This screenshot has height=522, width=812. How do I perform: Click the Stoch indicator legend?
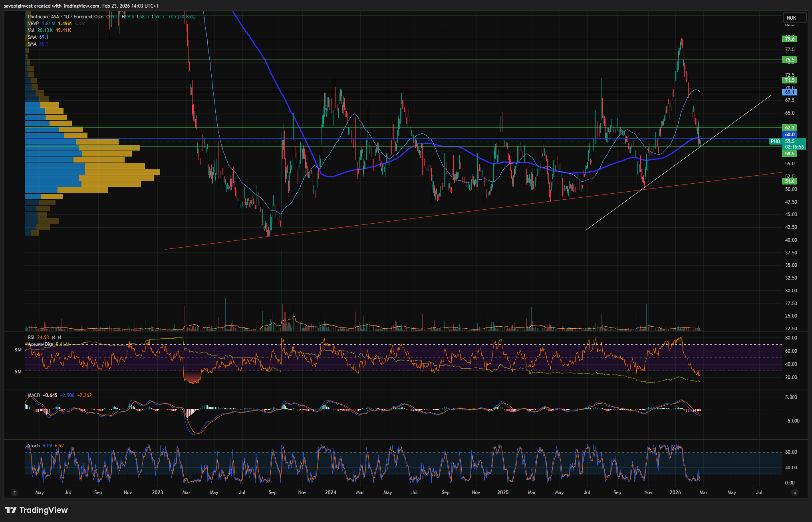coord(34,446)
